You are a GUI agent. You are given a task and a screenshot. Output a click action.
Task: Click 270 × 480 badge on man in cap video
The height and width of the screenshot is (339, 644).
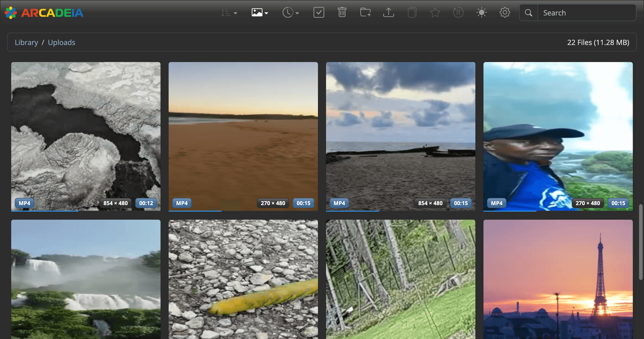pyautogui.click(x=588, y=203)
